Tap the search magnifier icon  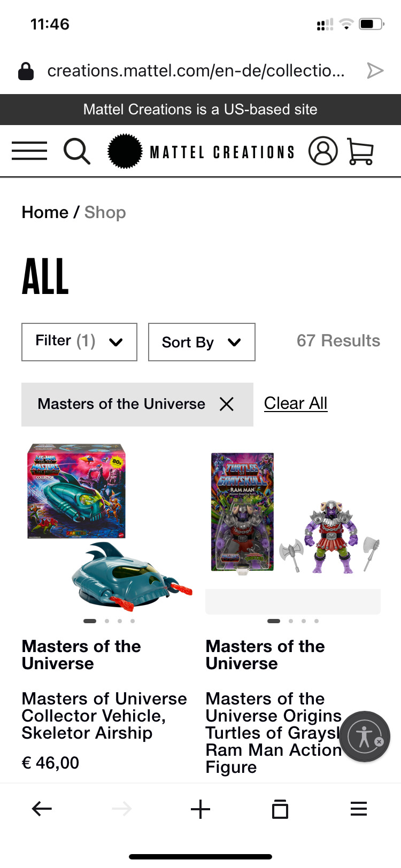click(77, 151)
